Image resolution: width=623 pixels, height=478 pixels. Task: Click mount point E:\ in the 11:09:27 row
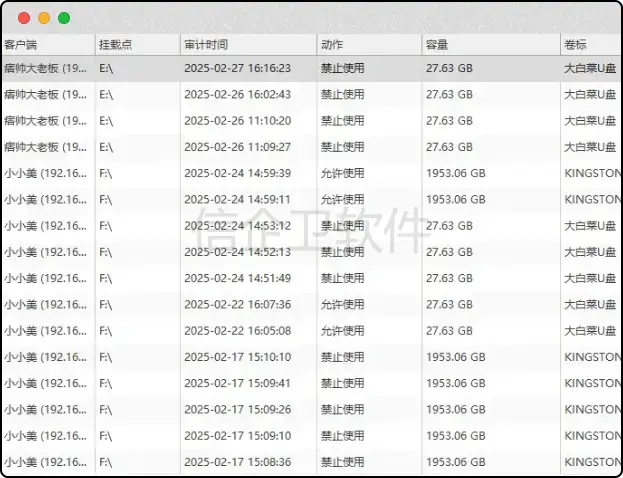pos(106,147)
